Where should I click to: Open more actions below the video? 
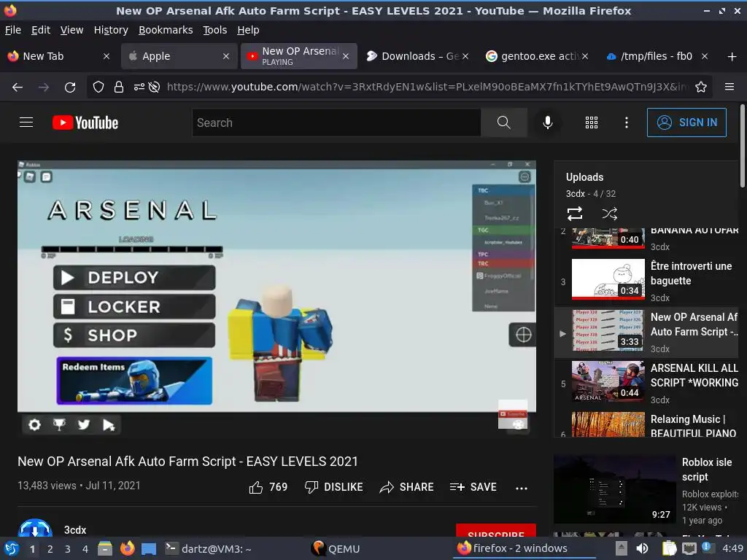[521, 488]
